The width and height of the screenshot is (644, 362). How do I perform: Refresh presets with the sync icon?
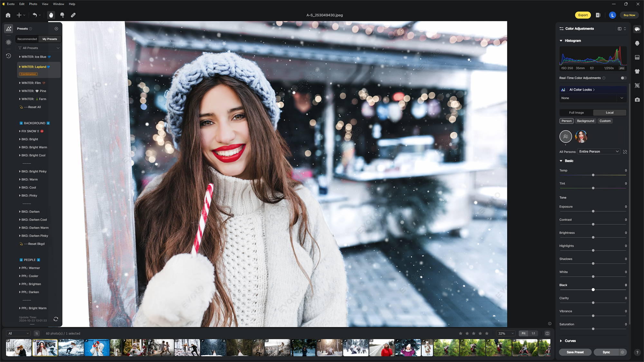pyautogui.click(x=56, y=319)
